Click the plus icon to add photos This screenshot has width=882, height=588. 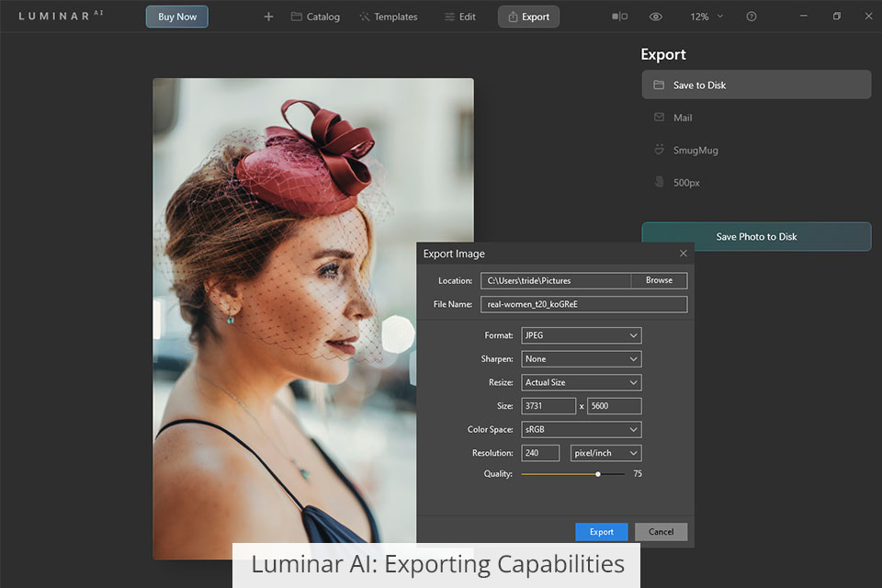(268, 17)
